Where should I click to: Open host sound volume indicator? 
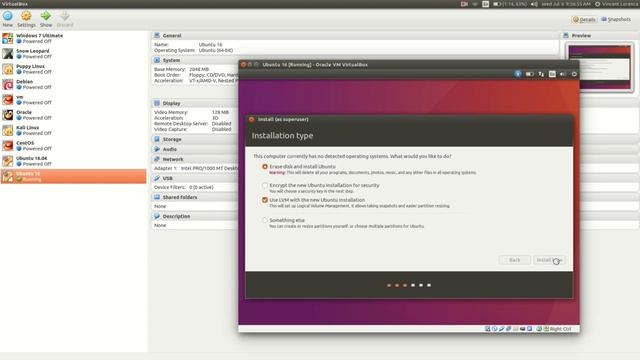[534, 4]
